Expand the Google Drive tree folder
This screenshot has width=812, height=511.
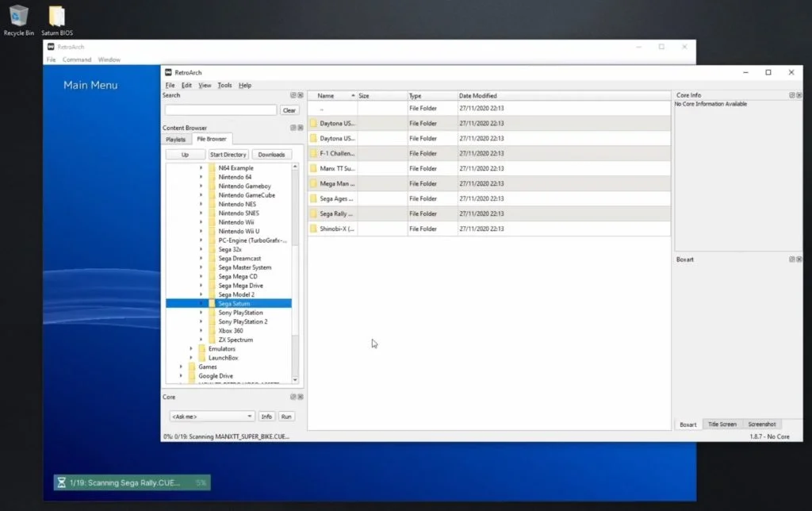coord(181,376)
